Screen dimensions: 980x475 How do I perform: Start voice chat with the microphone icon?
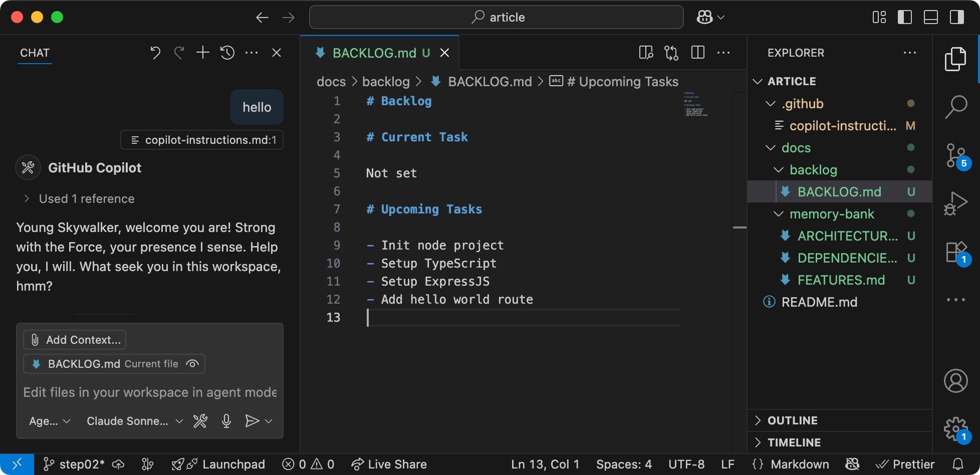point(226,421)
